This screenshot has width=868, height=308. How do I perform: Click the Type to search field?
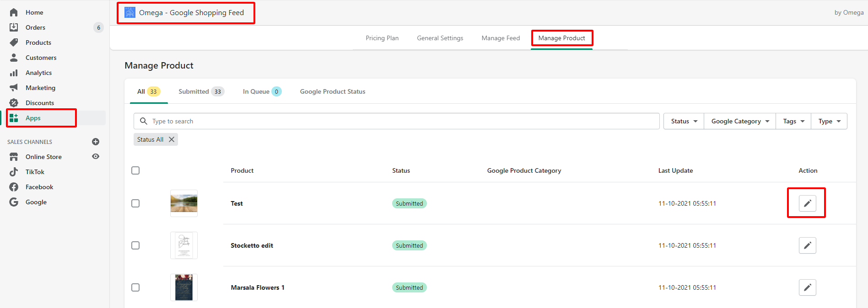click(396, 121)
